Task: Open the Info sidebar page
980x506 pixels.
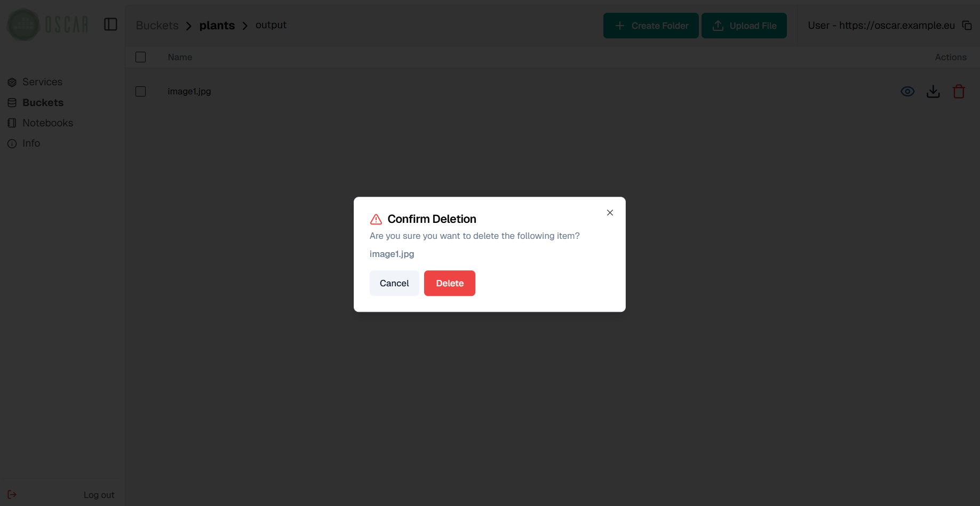Action: (31, 143)
